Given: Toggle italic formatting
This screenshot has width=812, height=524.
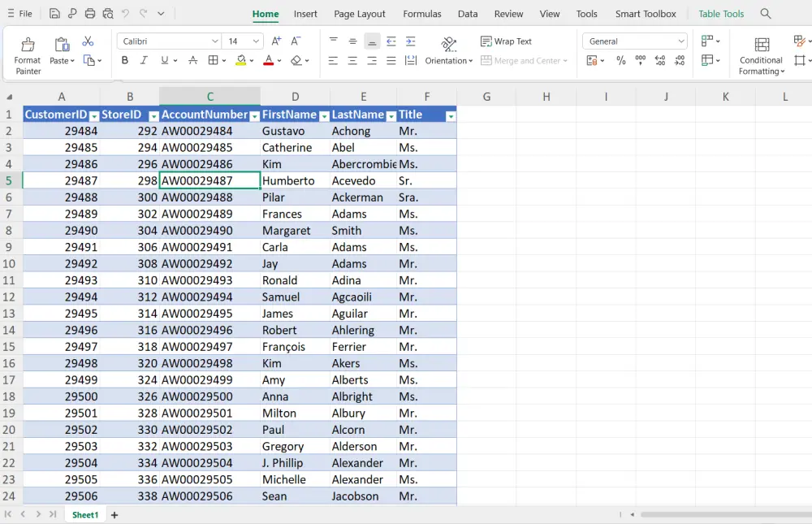Looking at the screenshot, I should pos(144,61).
